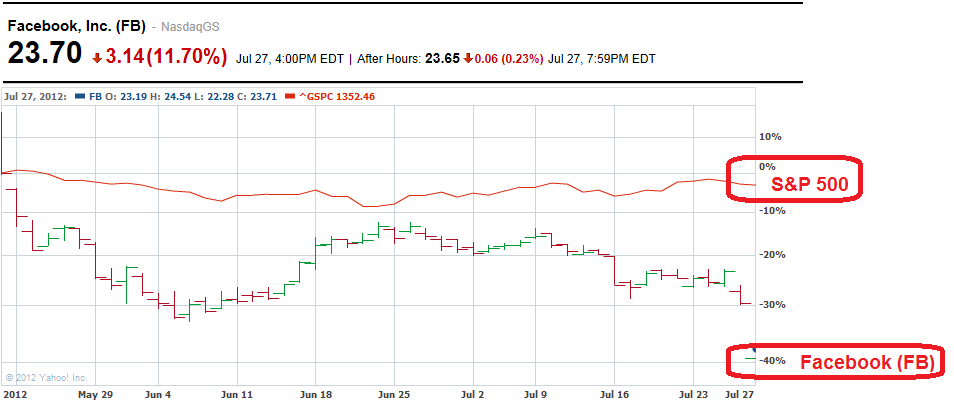
Task: Click the blue FB legend swatch
Action: coord(78,96)
